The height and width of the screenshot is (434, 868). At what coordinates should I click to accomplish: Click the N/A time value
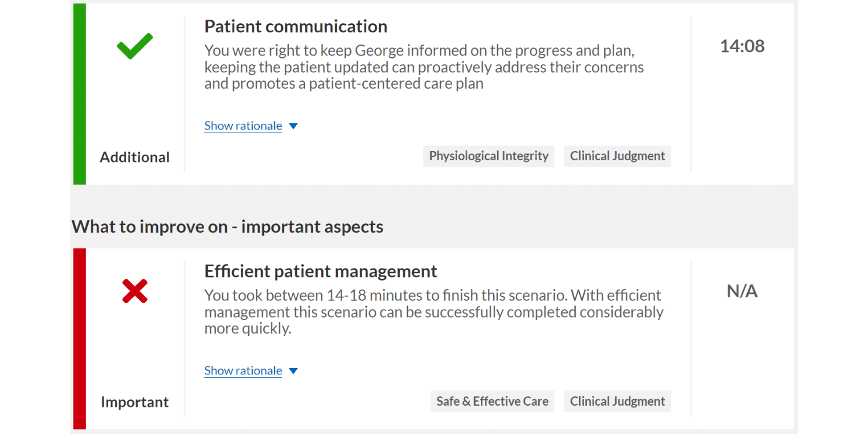pos(742,291)
